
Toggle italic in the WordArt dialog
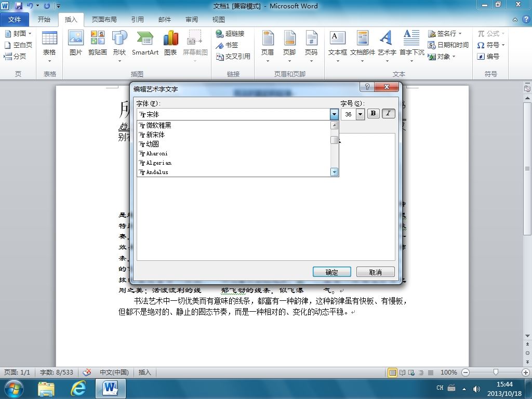pyautogui.click(x=389, y=113)
